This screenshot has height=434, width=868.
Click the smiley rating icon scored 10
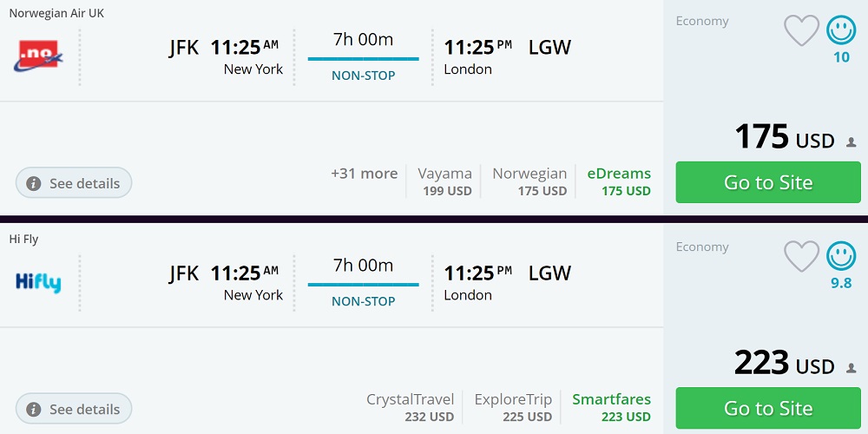pyautogui.click(x=841, y=31)
